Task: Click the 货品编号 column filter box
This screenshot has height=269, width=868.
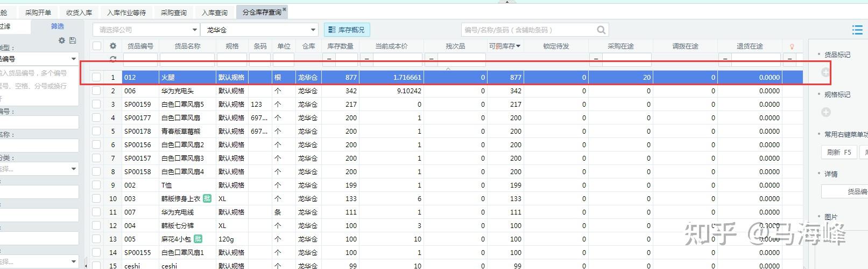Action: [140, 59]
